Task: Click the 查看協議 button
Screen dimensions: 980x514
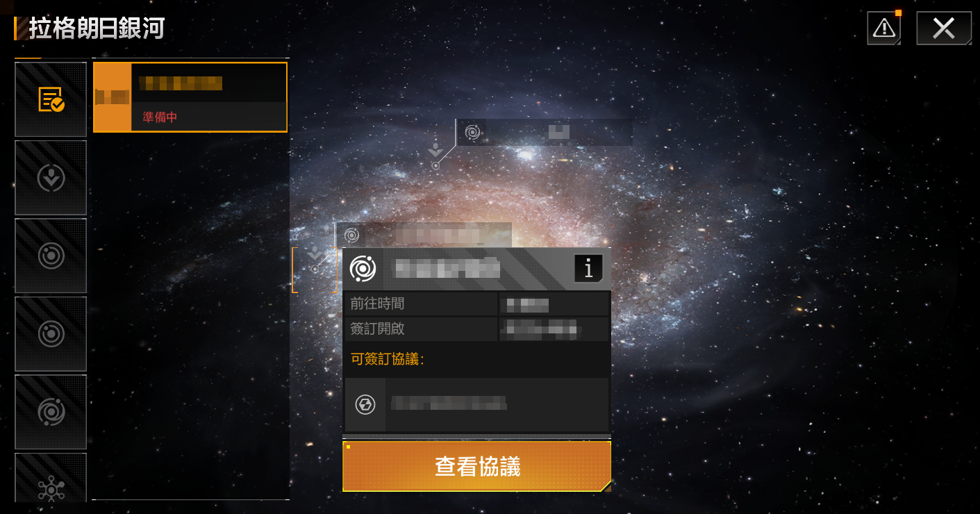Action: [477, 466]
